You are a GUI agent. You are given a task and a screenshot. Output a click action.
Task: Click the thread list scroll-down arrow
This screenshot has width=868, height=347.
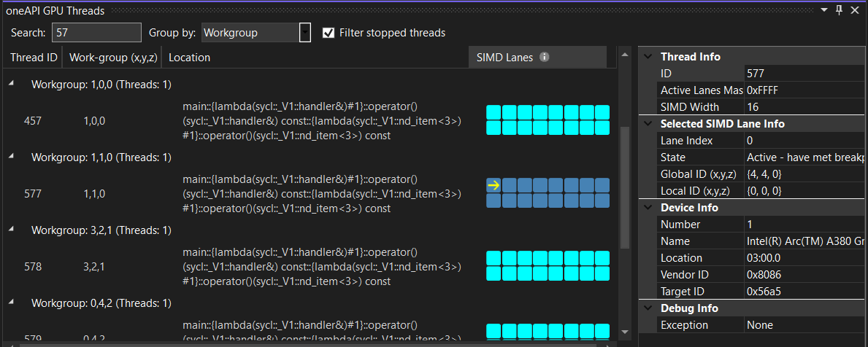tap(625, 332)
